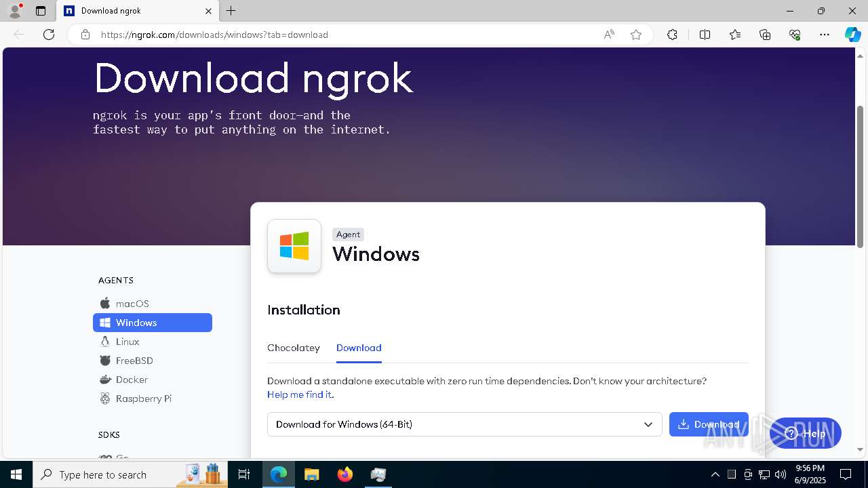Launch Firefox from taskbar
868x488 pixels.
344,474
